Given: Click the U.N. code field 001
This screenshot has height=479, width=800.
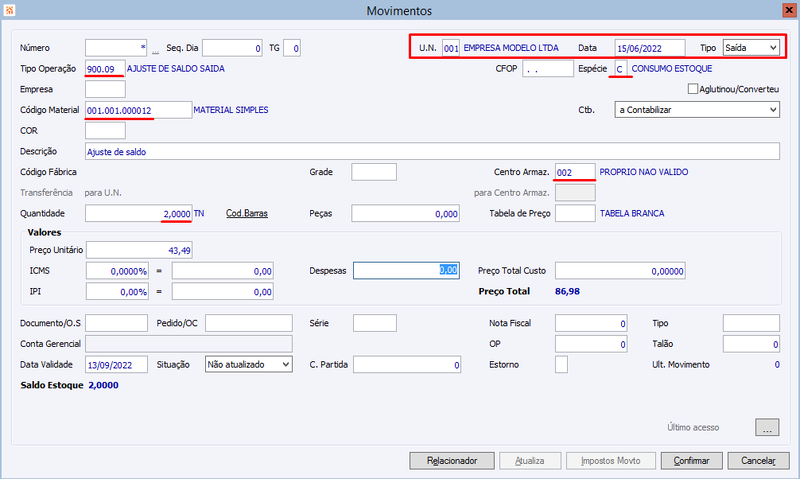Looking at the screenshot, I should [x=451, y=48].
